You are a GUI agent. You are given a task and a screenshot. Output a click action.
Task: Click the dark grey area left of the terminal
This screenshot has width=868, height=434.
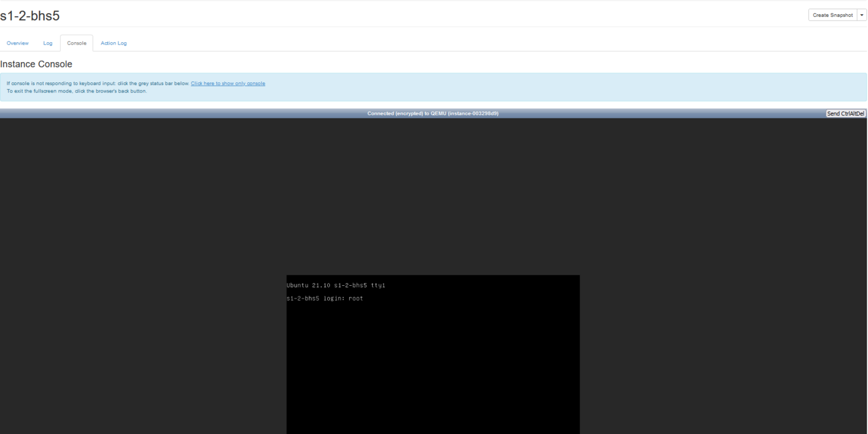point(143,279)
